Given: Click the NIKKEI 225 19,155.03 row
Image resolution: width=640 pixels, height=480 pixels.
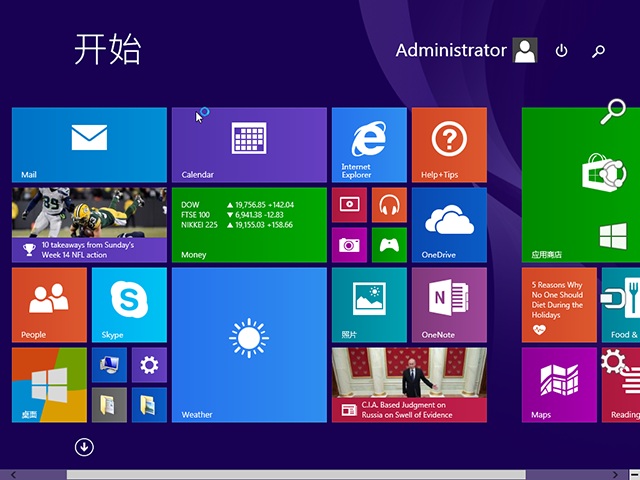Looking at the screenshot, I should click(x=237, y=225).
